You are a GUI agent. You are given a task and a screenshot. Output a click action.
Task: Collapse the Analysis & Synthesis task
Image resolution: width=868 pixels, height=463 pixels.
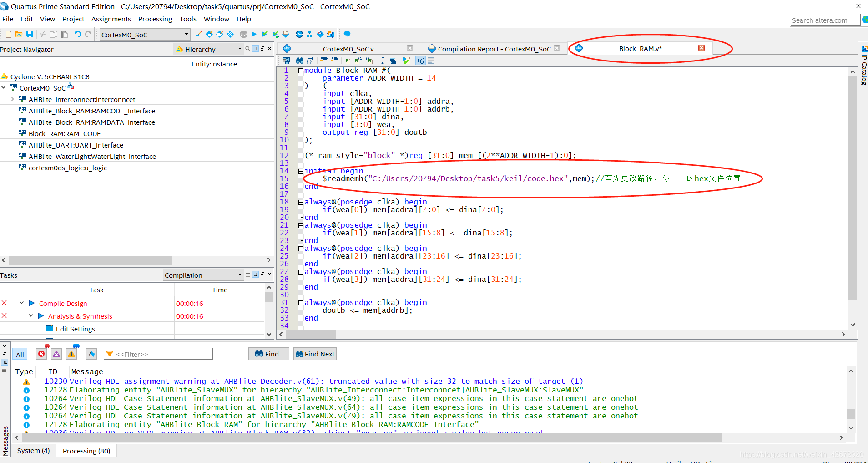(x=30, y=315)
